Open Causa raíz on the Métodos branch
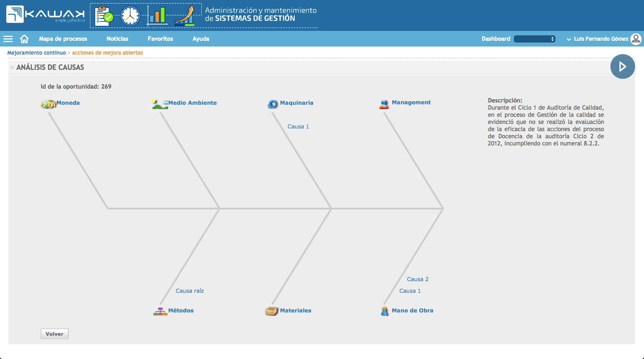Screen dimensions: 644x359 pyautogui.click(x=190, y=291)
